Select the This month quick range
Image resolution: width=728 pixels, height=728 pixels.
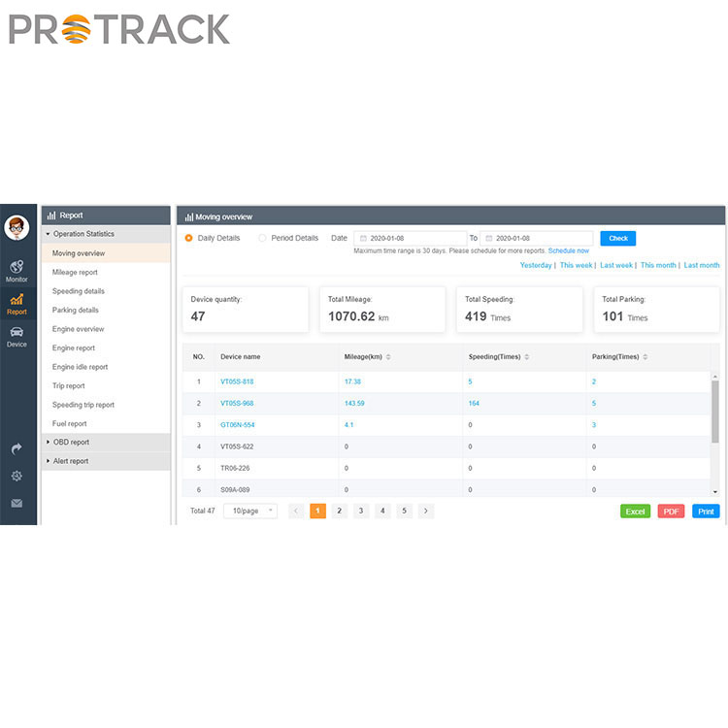point(658,265)
